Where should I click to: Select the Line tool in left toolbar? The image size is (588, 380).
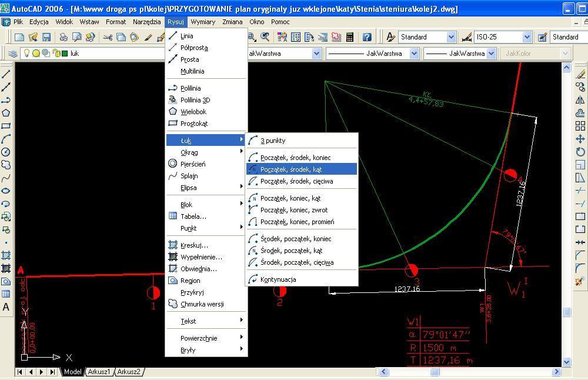coord(6,74)
